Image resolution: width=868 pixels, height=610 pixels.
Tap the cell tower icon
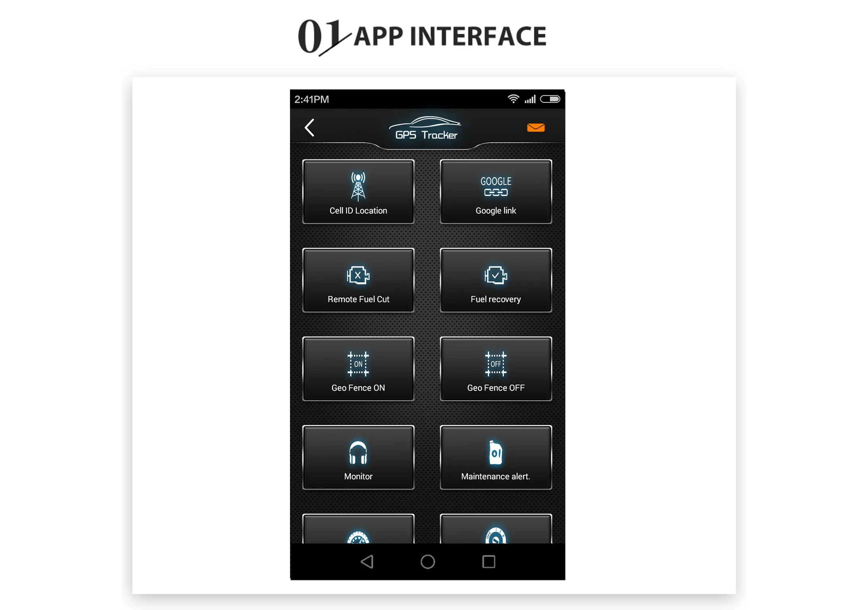358,186
